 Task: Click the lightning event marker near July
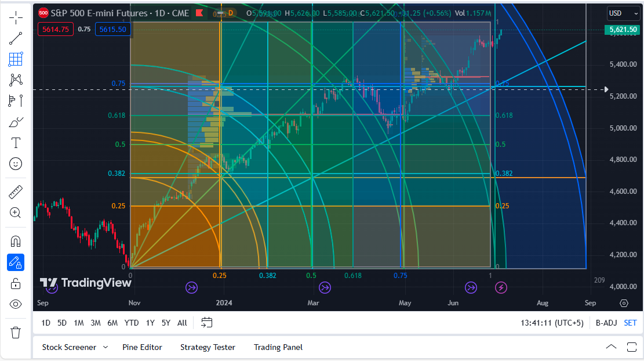[501, 287]
